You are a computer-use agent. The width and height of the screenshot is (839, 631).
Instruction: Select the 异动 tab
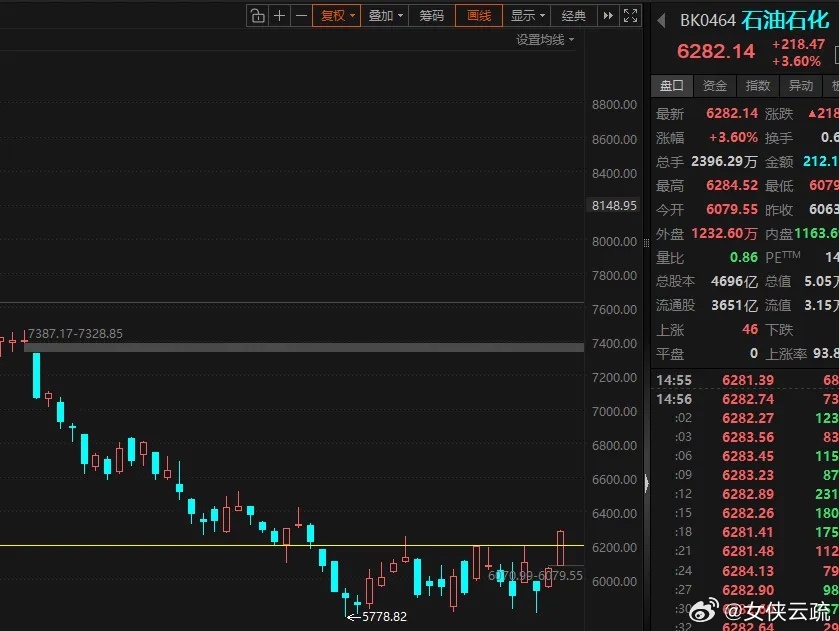coord(800,86)
